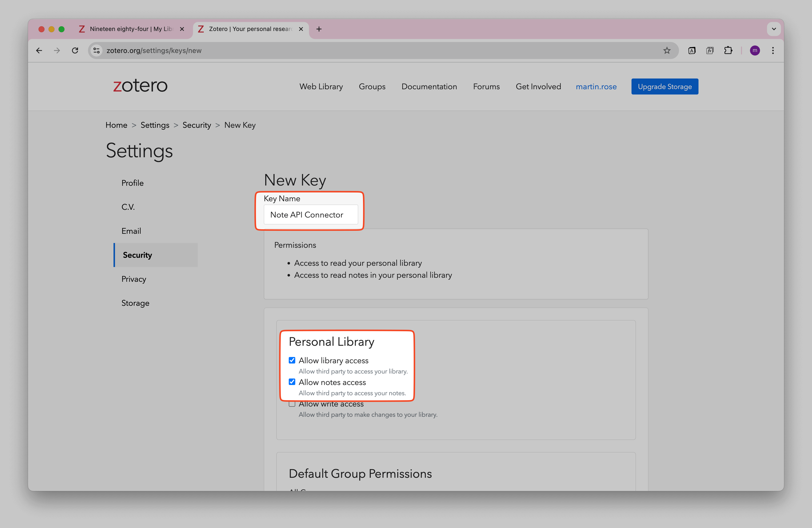The height and width of the screenshot is (528, 812).
Task: Click the Personal Library heading
Action: [x=331, y=342]
